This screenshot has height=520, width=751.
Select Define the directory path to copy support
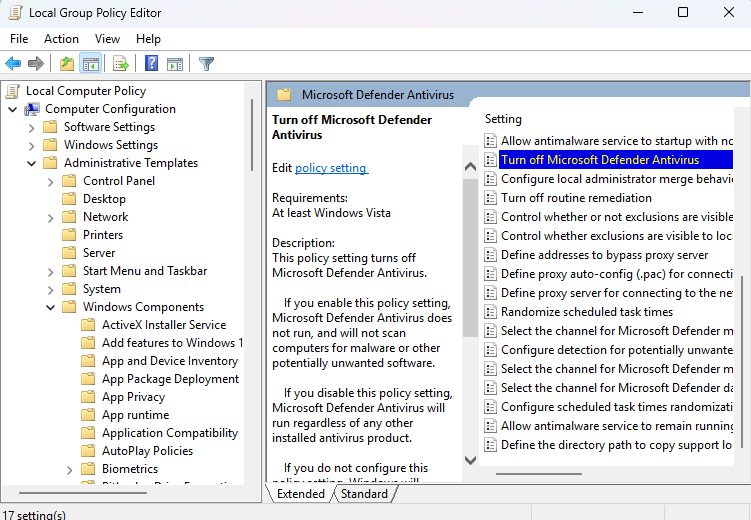[x=617, y=445]
